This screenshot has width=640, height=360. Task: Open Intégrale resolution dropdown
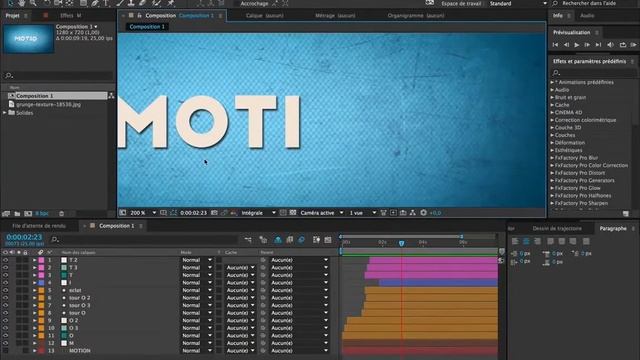click(258, 213)
